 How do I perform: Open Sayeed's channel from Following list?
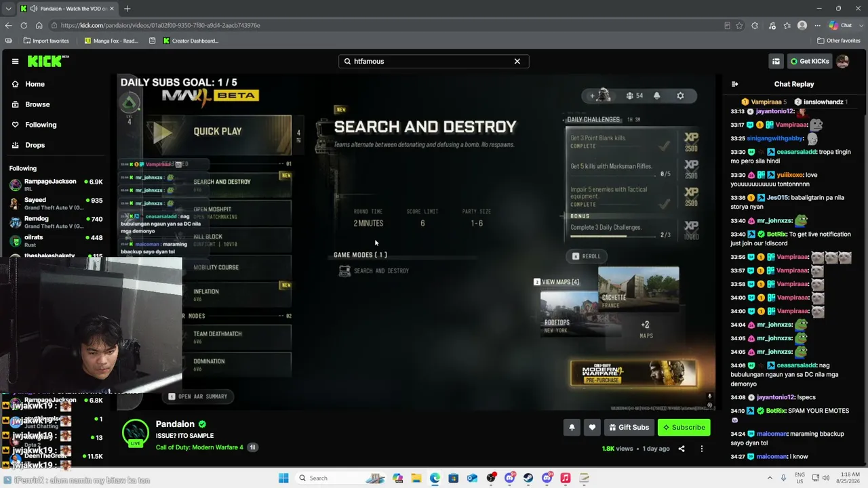click(56, 203)
